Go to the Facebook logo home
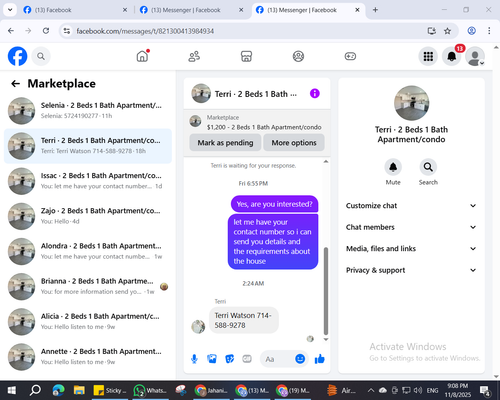Image resolution: width=500 pixels, height=400 pixels. pos(17,56)
